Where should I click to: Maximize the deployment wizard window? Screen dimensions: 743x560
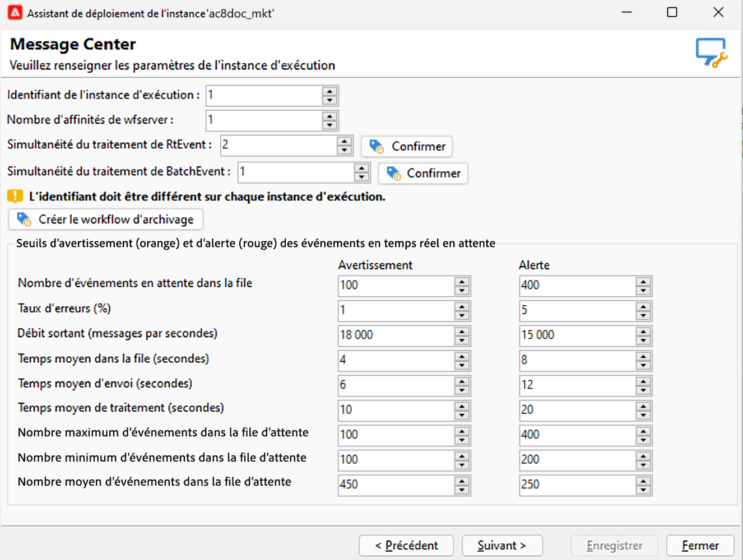672,12
